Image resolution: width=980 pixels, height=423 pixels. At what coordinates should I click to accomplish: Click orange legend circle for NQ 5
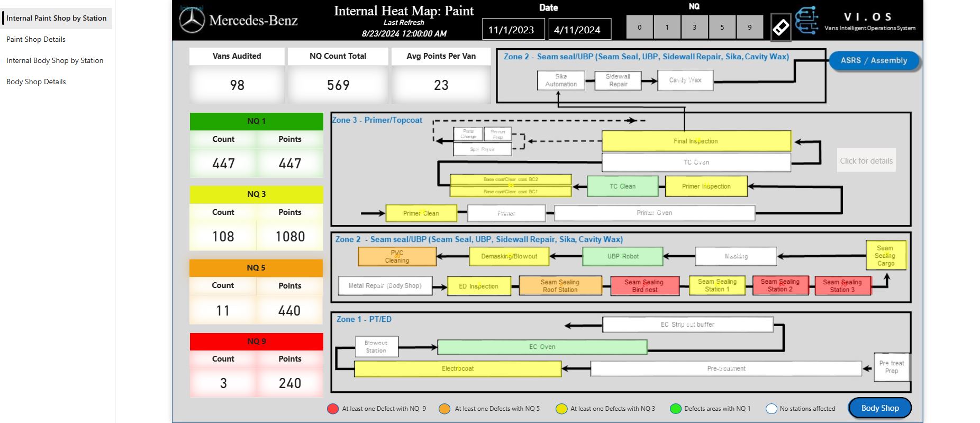tap(444, 409)
